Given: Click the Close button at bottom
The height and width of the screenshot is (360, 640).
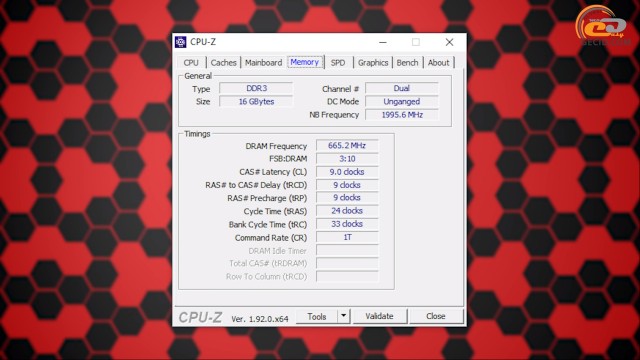Looking at the screenshot, I should click(x=436, y=316).
